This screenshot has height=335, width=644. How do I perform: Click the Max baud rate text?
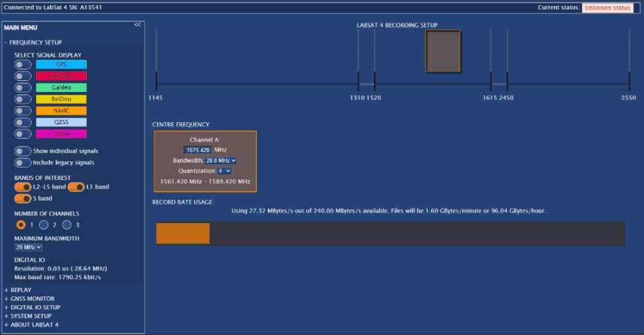[57, 277]
